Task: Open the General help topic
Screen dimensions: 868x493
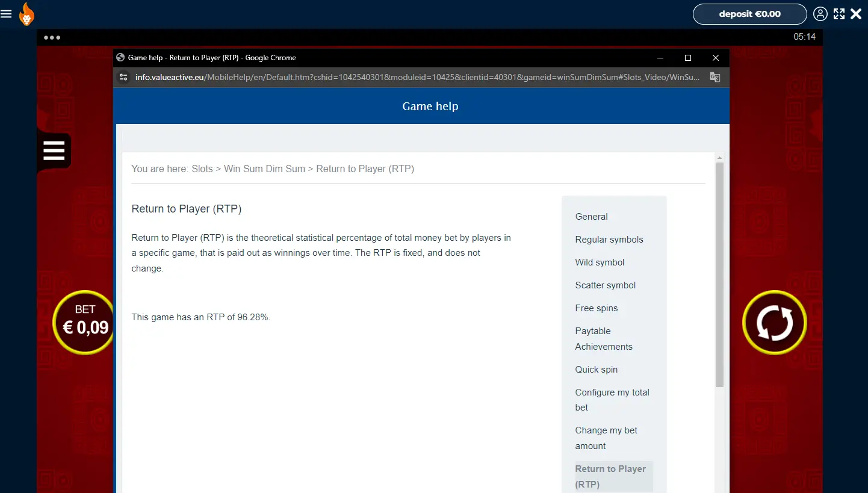Action: coord(591,217)
